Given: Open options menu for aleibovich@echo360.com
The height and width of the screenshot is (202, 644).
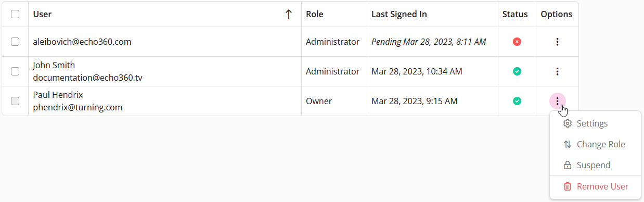Looking at the screenshot, I should point(557,42).
